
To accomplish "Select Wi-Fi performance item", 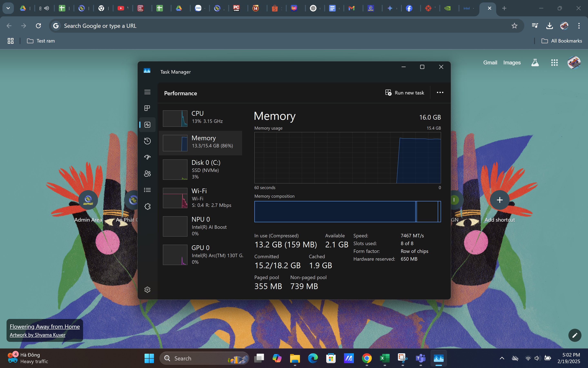I will click(x=200, y=198).
